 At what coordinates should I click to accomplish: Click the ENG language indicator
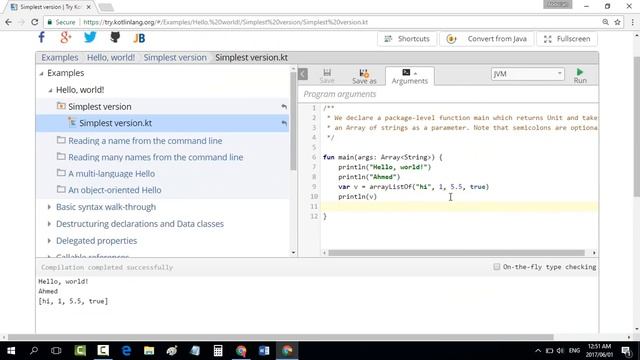pos(574,351)
